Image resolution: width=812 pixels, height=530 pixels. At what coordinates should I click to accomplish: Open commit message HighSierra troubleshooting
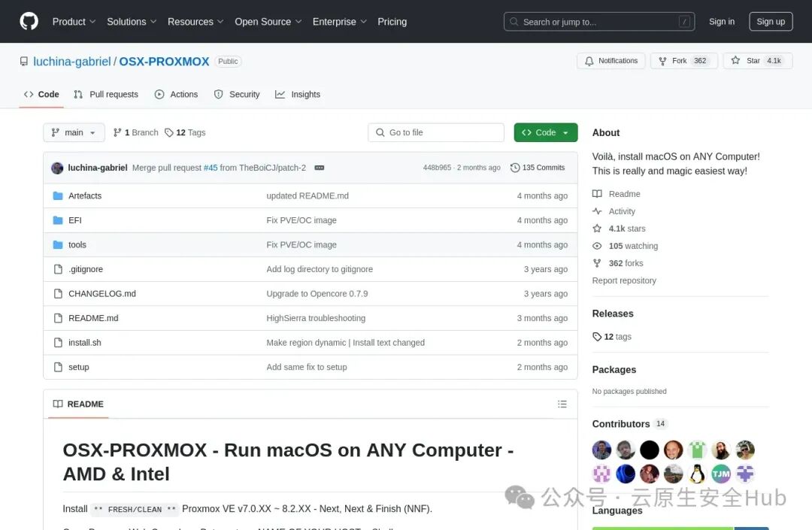point(316,318)
